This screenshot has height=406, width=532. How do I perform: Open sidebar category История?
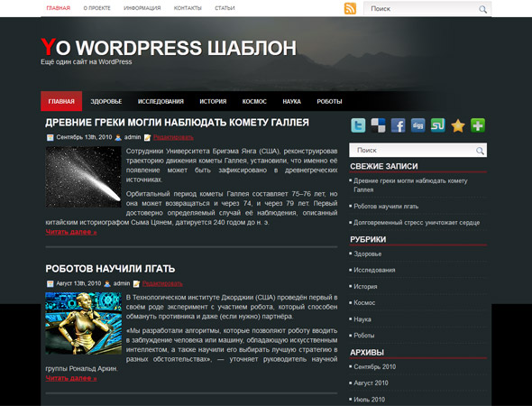click(365, 287)
